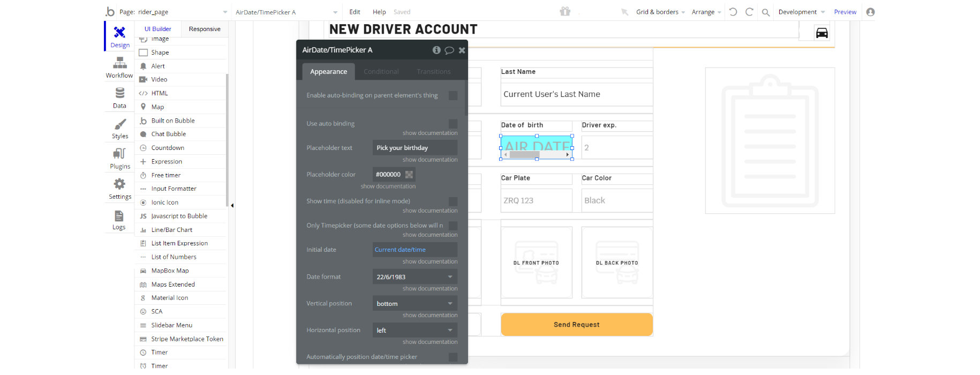
Task: Click the Bubble logo icon
Action: pos(110,12)
